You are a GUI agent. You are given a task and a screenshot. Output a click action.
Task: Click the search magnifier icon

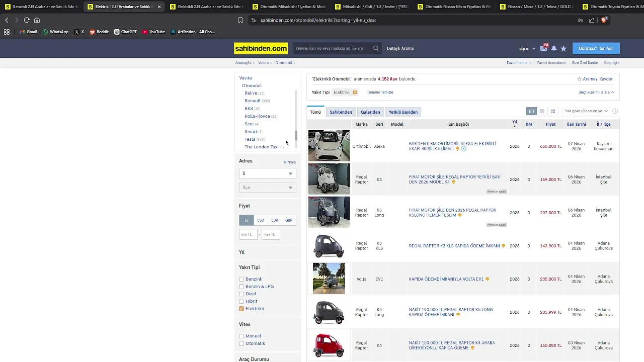376,48
